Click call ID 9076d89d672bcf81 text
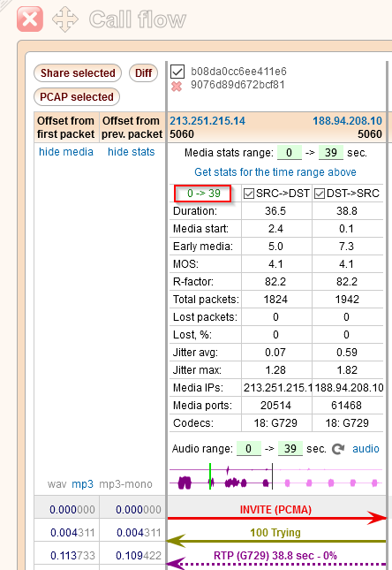The width and height of the screenshot is (392, 570). click(238, 85)
